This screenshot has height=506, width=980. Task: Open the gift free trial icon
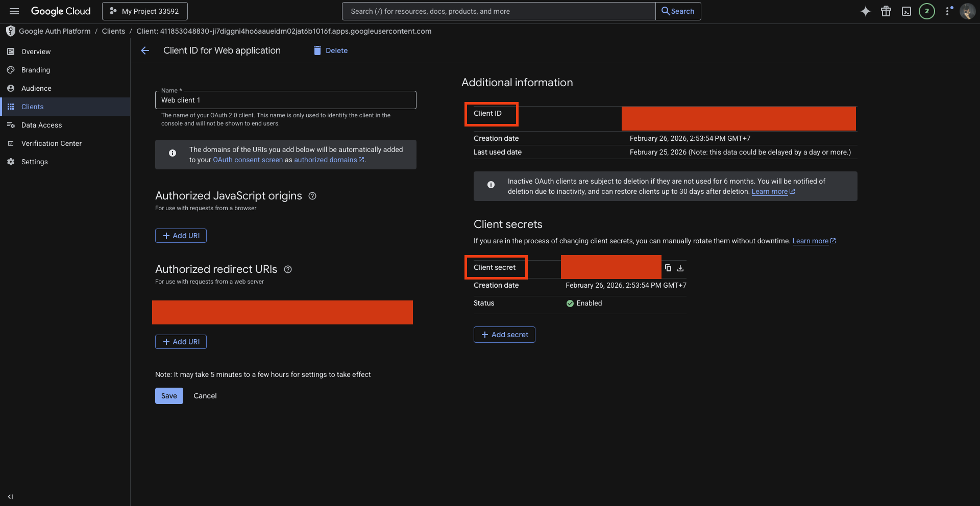pos(886,11)
